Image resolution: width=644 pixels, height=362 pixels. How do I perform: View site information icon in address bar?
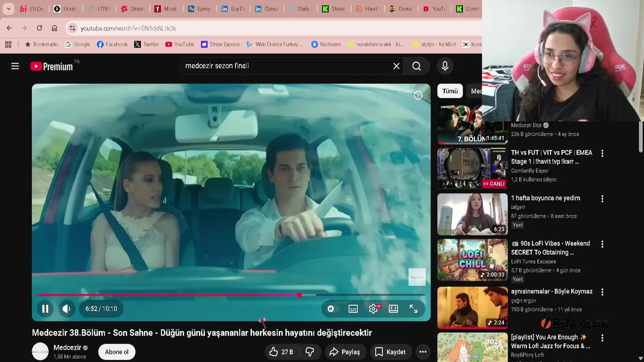point(72,28)
